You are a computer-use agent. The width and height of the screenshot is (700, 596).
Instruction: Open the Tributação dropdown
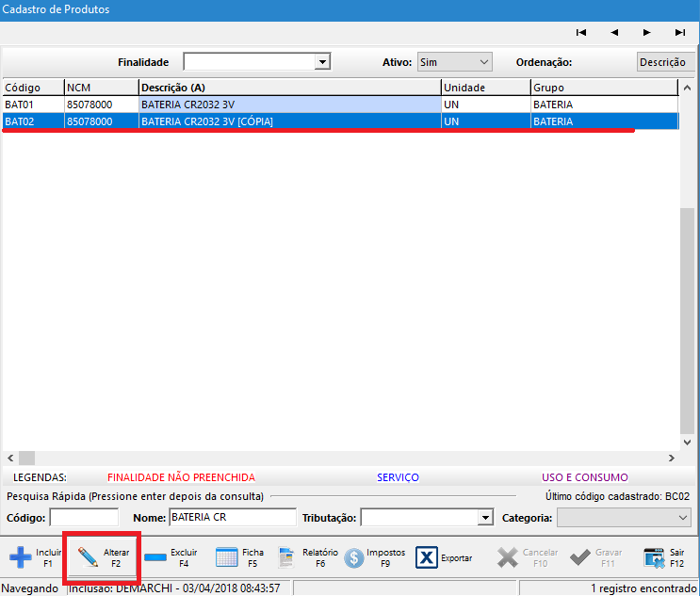pos(485,518)
